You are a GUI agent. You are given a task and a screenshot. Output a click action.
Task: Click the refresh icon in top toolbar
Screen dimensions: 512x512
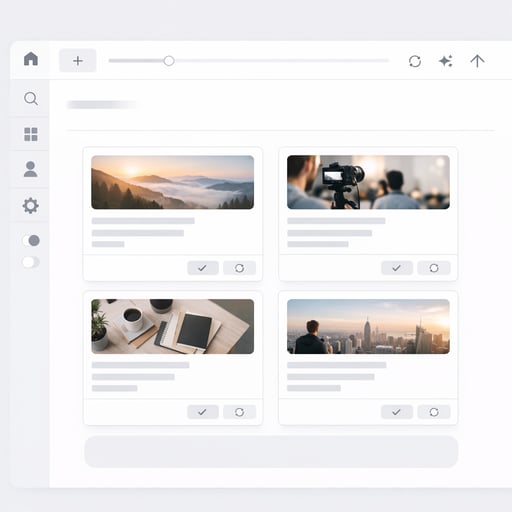[x=415, y=61]
